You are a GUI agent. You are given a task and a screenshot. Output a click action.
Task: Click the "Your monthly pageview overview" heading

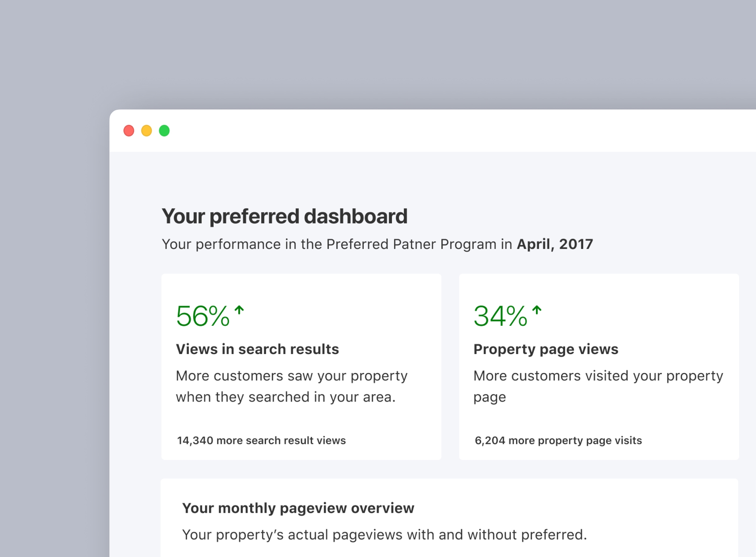(x=298, y=508)
